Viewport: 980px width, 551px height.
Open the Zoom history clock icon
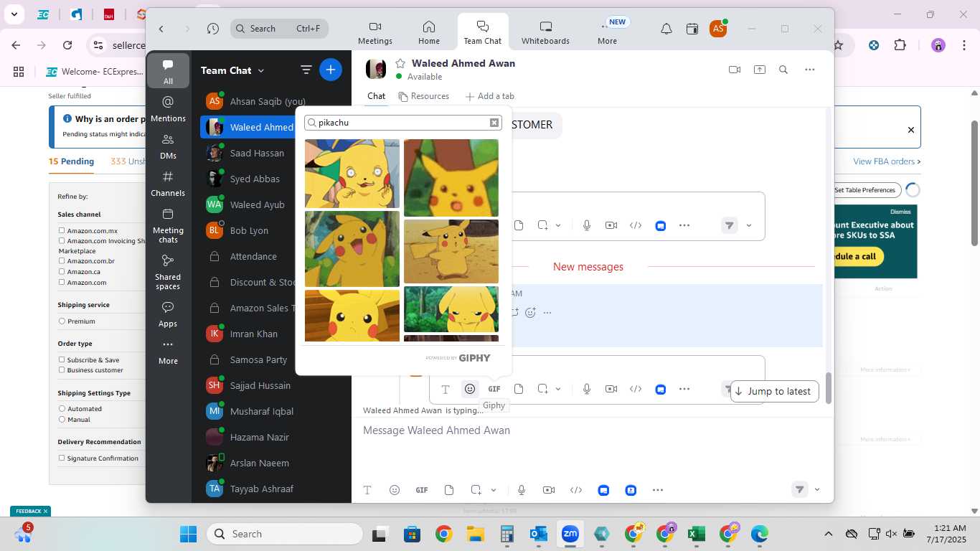click(x=213, y=29)
